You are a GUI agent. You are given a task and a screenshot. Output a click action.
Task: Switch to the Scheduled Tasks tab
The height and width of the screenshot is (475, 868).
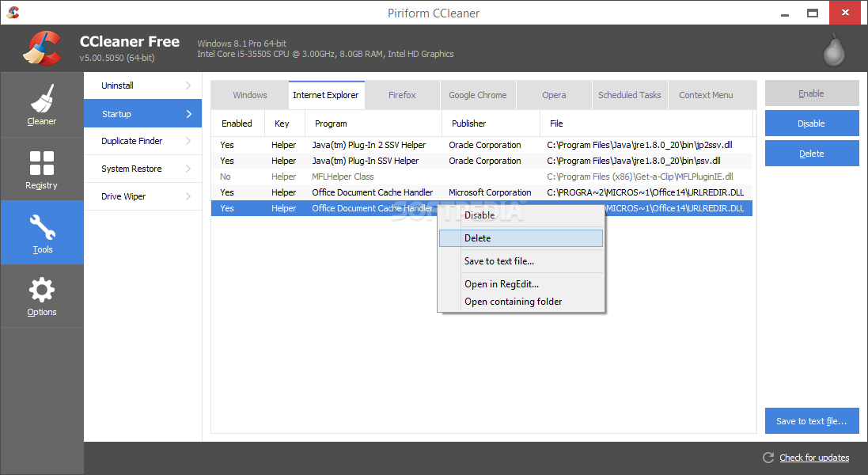(629, 95)
